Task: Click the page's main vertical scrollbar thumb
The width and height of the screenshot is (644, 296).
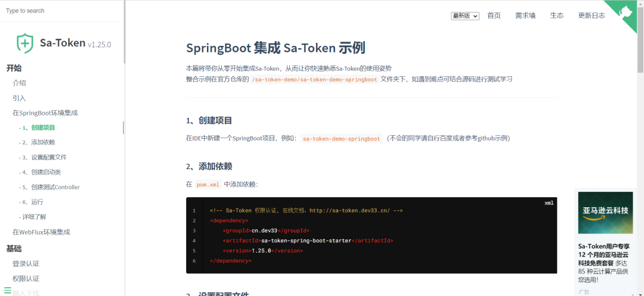Action: [x=640, y=39]
